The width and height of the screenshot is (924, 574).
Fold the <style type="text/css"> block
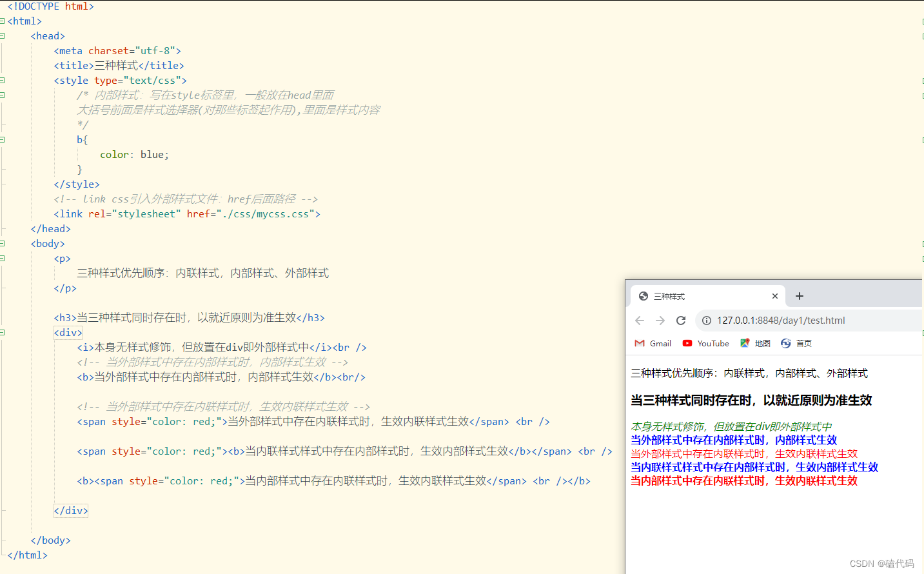pyautogui.click(x=3, y=81)
